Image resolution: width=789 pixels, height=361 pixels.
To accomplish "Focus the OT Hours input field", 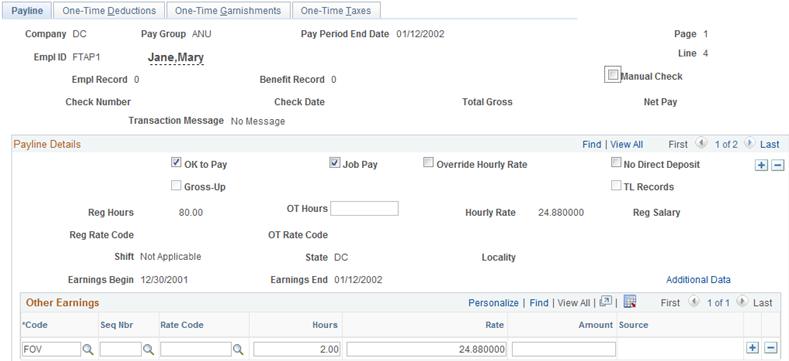I will pos(364,208).
